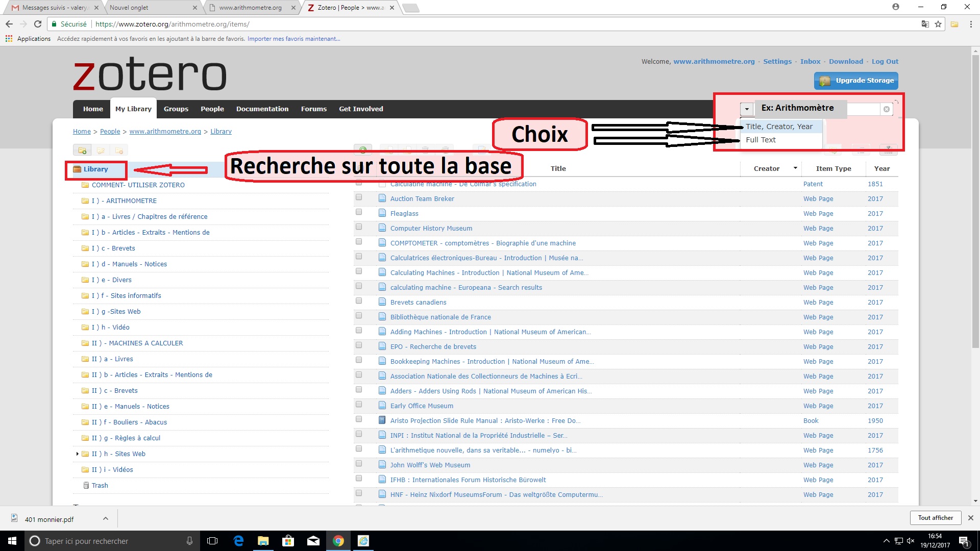Open the Mail app from the taskbar
Screen dimensions: 980x551
pyautogui.click(x=313, y=541)
